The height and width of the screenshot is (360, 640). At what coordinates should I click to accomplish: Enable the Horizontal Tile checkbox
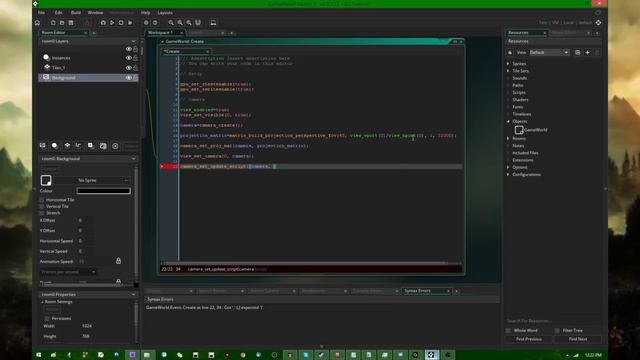(x=42, y=200)
